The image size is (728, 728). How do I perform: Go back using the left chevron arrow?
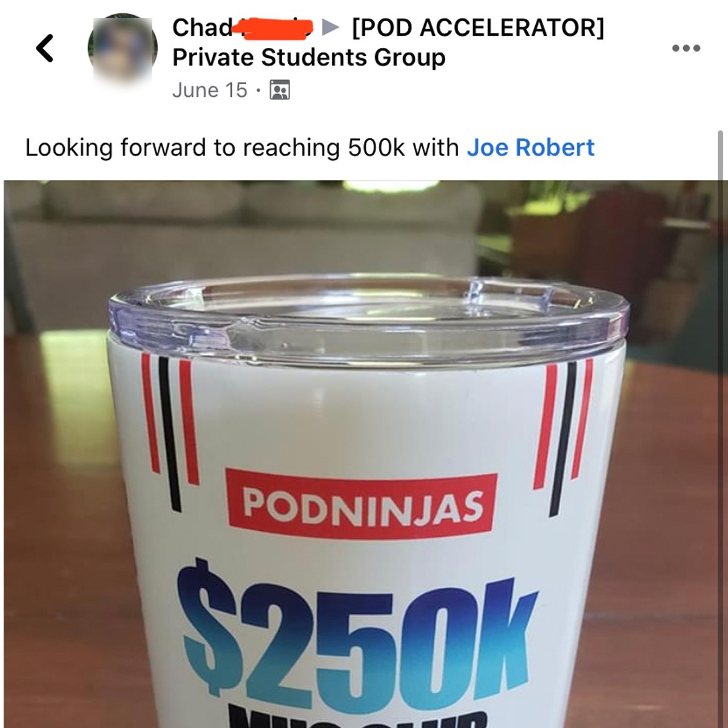click(45, 48)
